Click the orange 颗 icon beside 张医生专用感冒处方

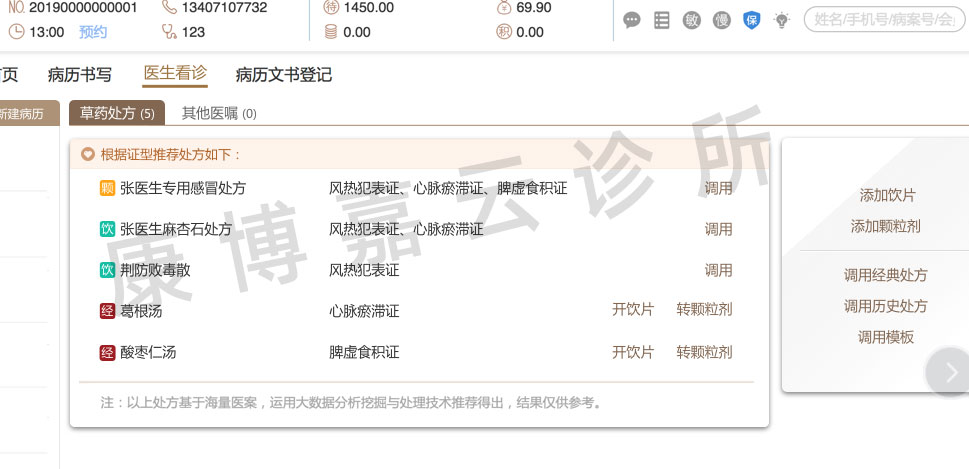coord(107,188)
